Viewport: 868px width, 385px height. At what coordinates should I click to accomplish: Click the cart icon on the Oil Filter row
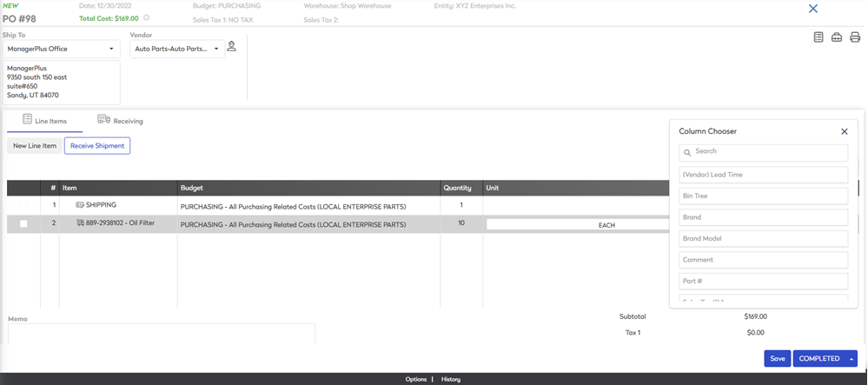[80, 222]
